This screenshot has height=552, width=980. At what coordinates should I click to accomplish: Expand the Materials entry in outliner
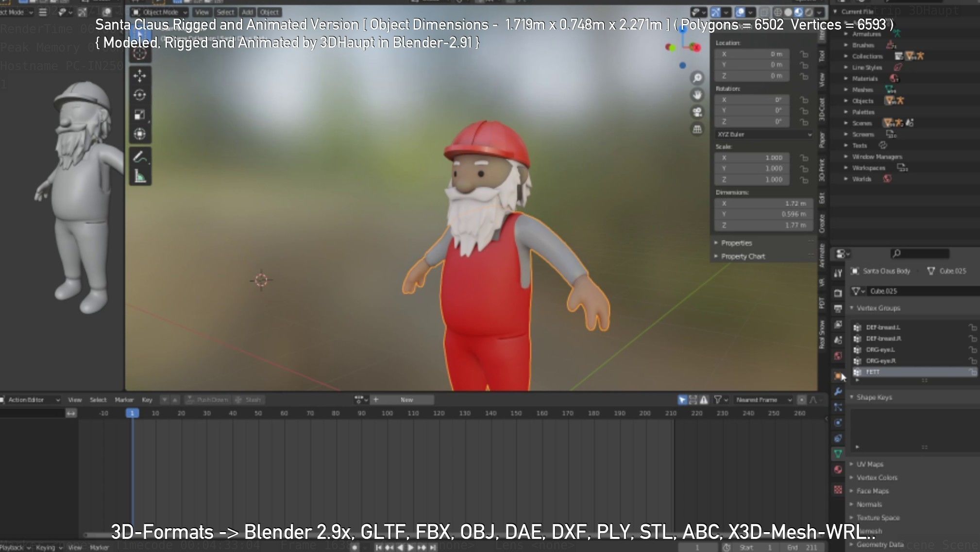click(x=845, y=79)
